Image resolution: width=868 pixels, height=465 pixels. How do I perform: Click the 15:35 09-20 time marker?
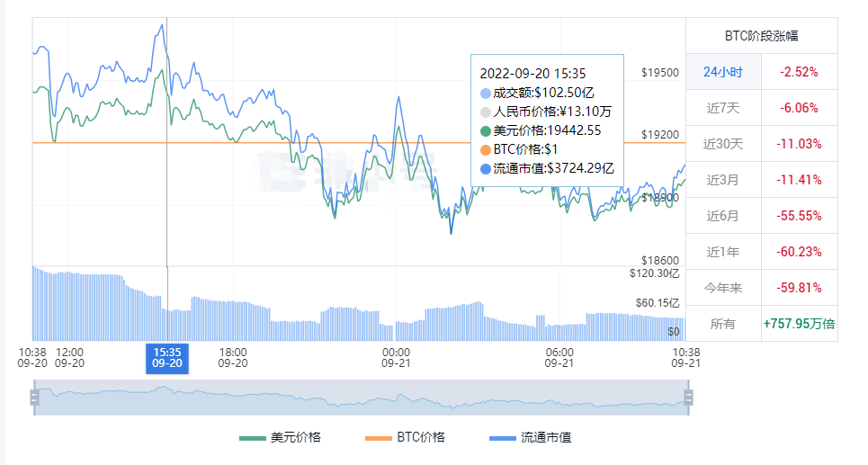(167, 357)
